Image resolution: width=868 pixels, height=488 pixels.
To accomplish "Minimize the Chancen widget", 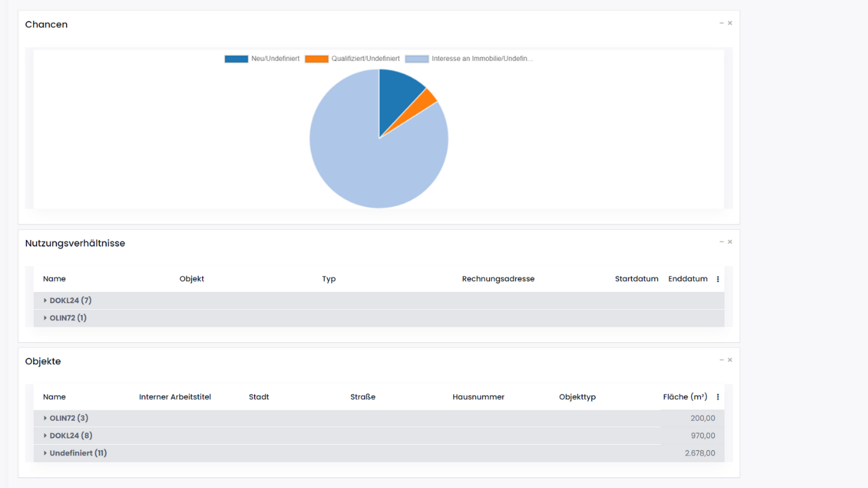I will coord(721,22).
